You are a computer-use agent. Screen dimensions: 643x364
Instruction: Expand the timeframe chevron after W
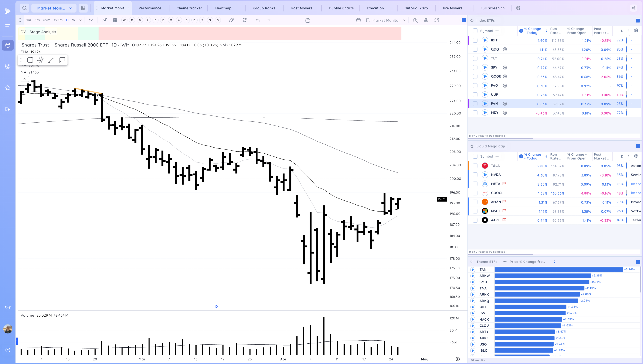(80, 20)
